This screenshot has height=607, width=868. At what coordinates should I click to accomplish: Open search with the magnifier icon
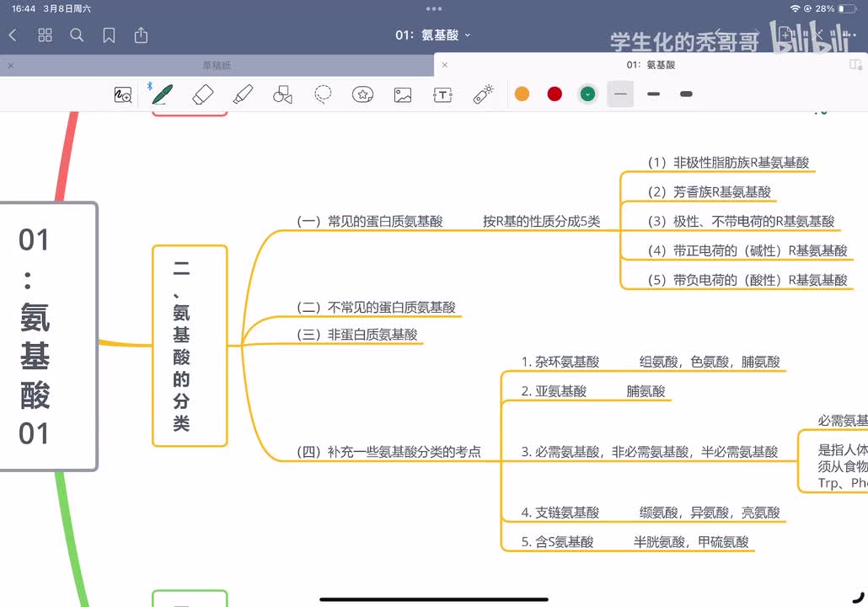point(77,35)
